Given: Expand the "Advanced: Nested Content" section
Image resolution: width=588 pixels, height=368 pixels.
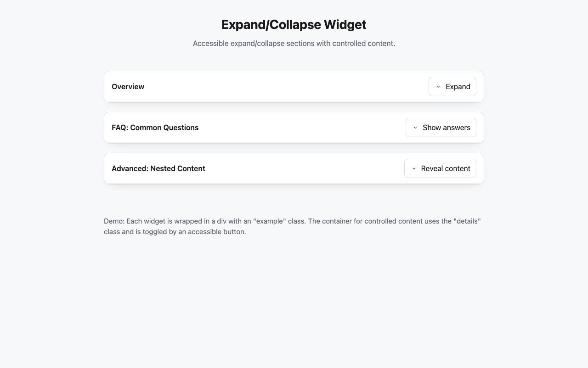Looking at the screenshot, I should pos(440,168).
